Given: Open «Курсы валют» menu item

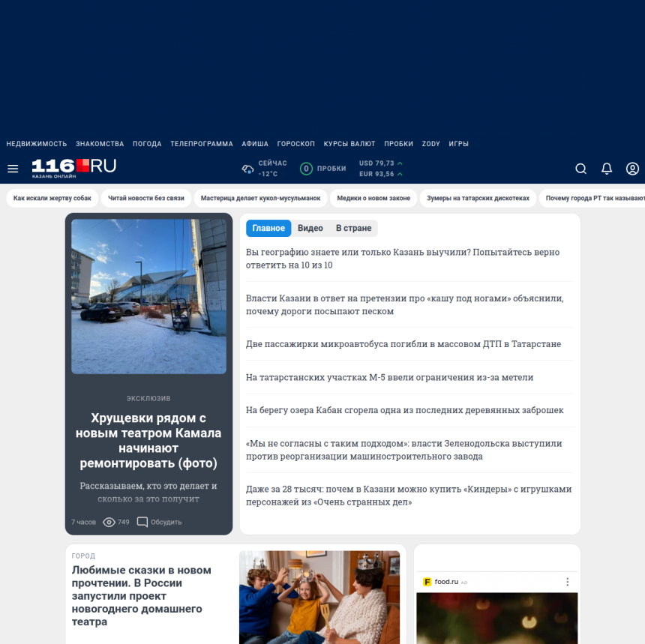Looking at the screenshot, I should click(349, 144).
